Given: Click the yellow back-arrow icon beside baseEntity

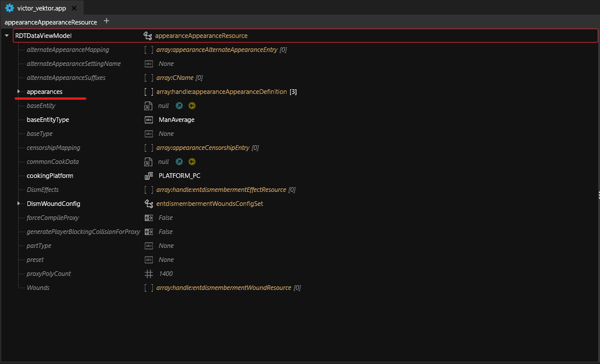Looking at the screenshot, I should click(x=191, y=106).
